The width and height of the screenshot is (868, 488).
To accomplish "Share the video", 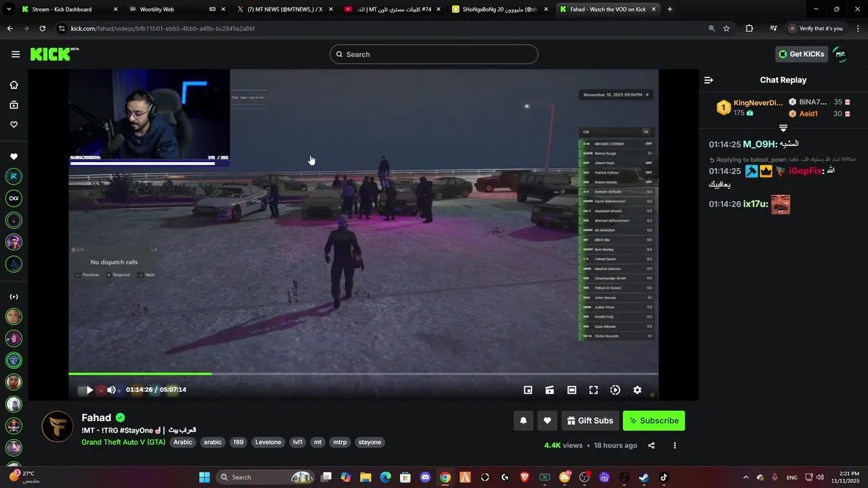I will click(652, 445).
